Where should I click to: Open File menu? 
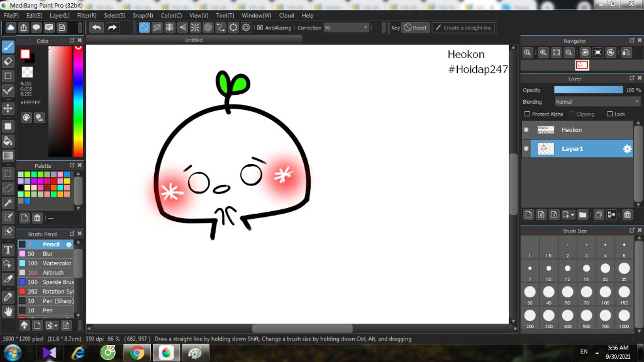coord(11,16)
